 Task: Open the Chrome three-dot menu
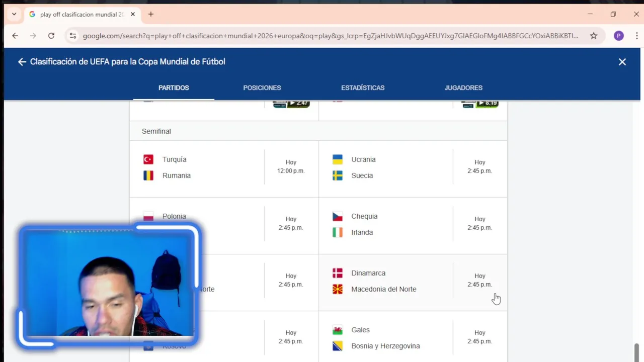pos(636,36)
